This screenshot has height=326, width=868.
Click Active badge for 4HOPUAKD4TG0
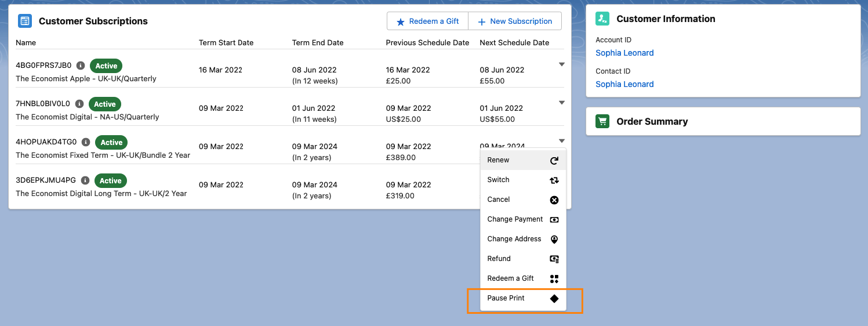pyautogui.click(x=111, y=142)
